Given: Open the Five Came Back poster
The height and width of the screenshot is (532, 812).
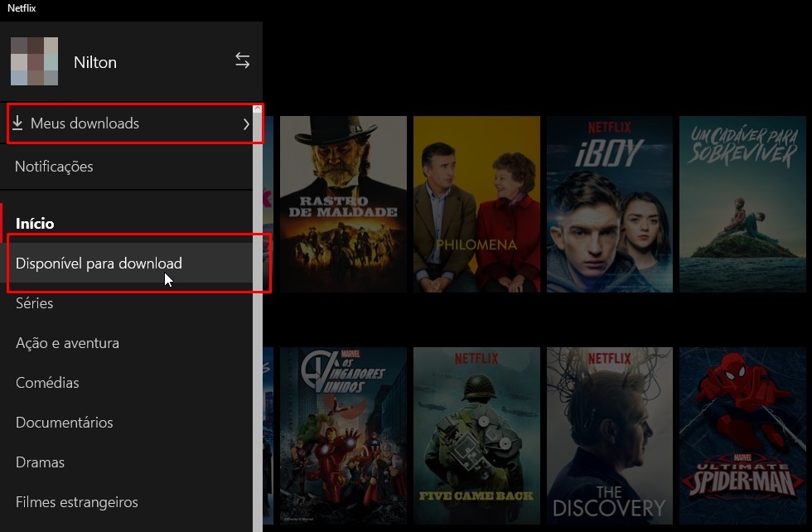Looking at the screenshot, I should point(476,436).
